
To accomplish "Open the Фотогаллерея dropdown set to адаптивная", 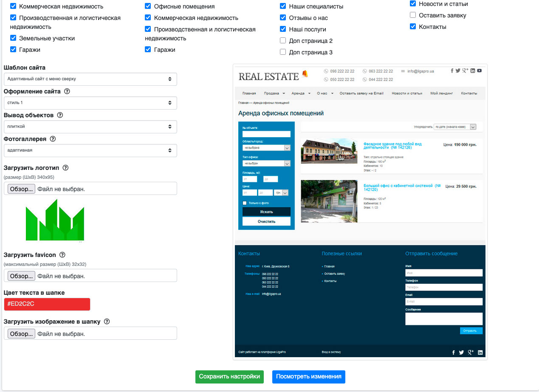I will click(90, 150).
